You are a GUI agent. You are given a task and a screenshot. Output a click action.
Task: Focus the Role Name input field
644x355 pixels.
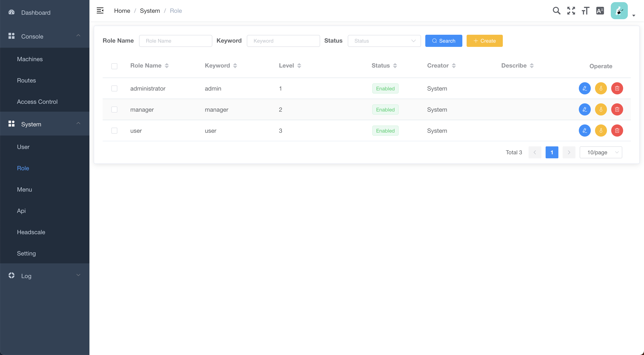(x=175, y=41)
